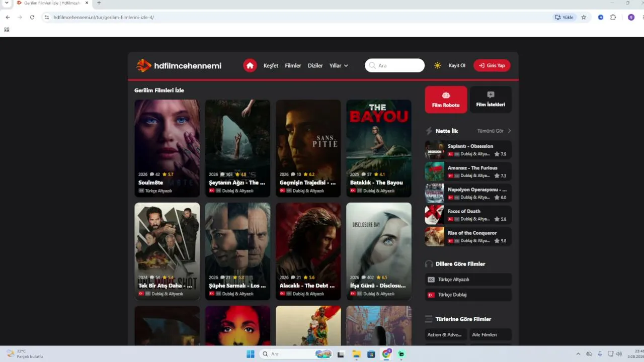Open the İfşa Günü - Disclosure poster
Image resolution: width=644 pixels, height=362 pixels.
(379, 251)
